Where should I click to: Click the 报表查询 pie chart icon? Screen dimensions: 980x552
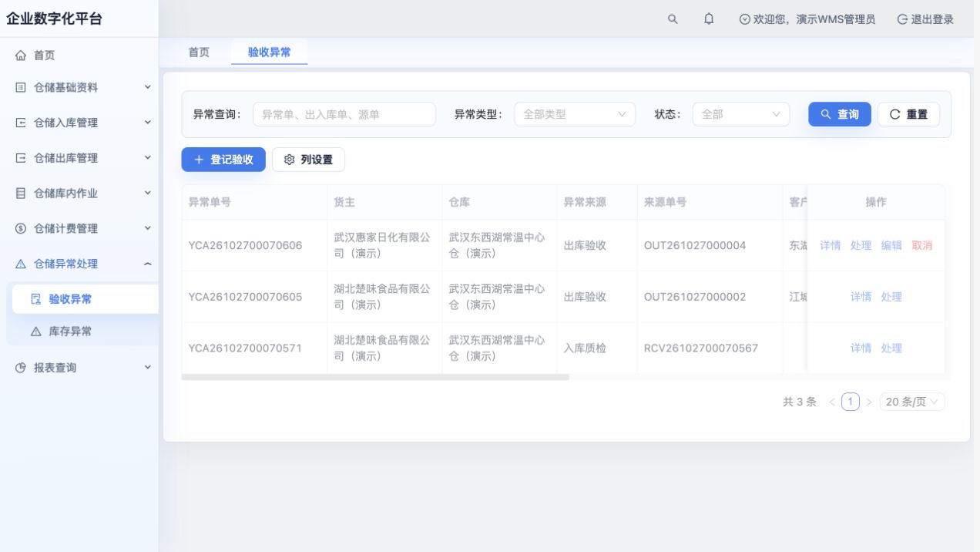(x=21, y=368)
